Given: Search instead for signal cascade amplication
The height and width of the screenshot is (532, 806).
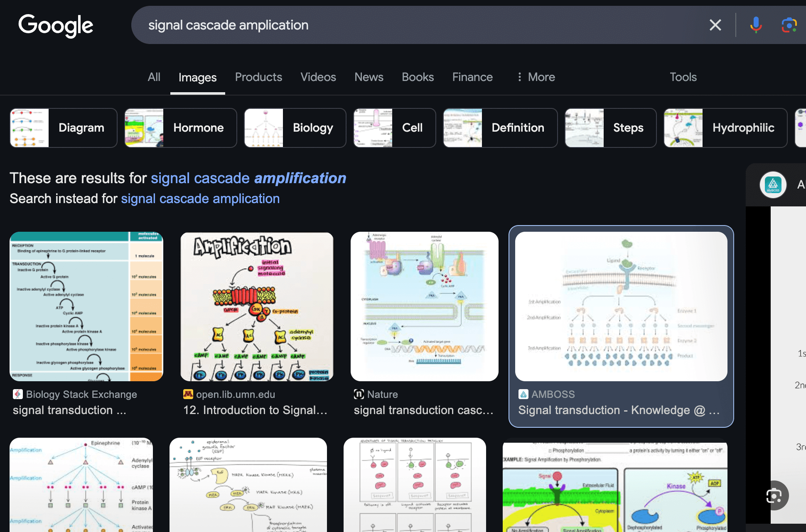Looking at the screenshot, I should pyautogui.click(x=200, y=199).
